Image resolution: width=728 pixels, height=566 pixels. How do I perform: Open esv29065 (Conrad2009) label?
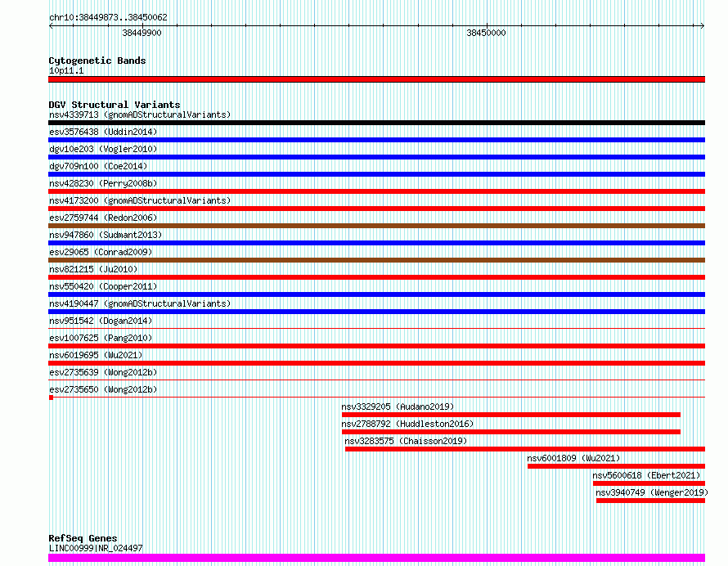(x=101, y=252)
